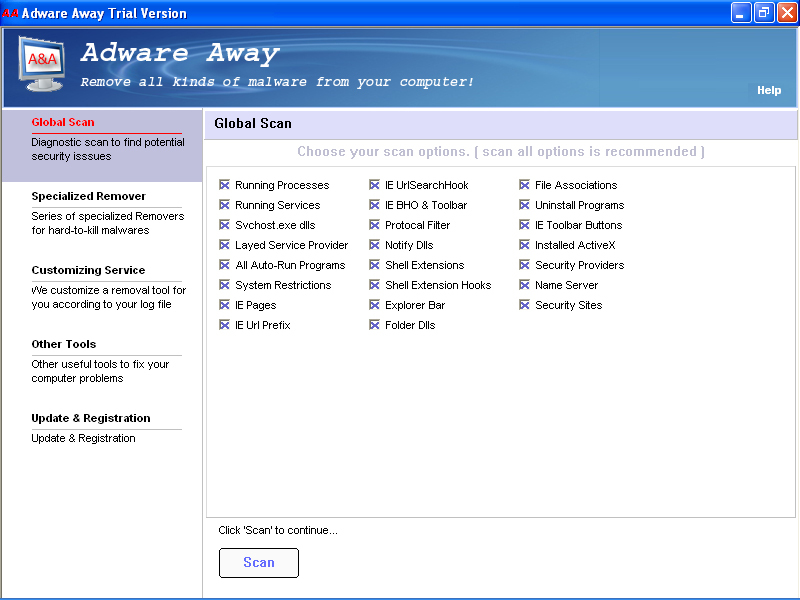The height and width of the screenshot is (600, 800).
Task: Toggle the Explorer Bar checkbox
Action: click(374, 305)
